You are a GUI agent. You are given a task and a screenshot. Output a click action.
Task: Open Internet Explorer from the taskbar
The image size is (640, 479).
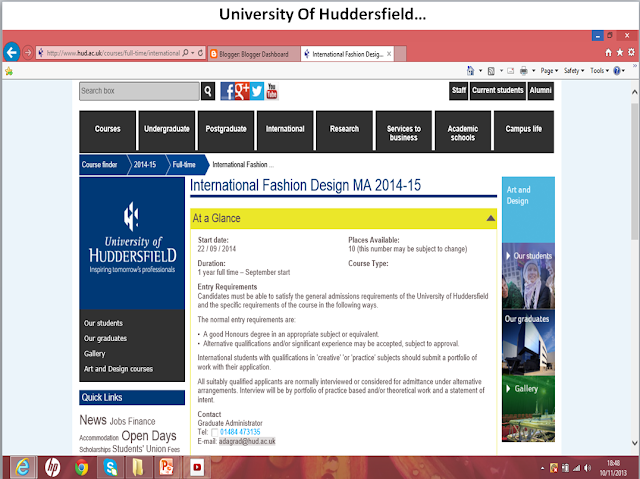tap(22, 467)
